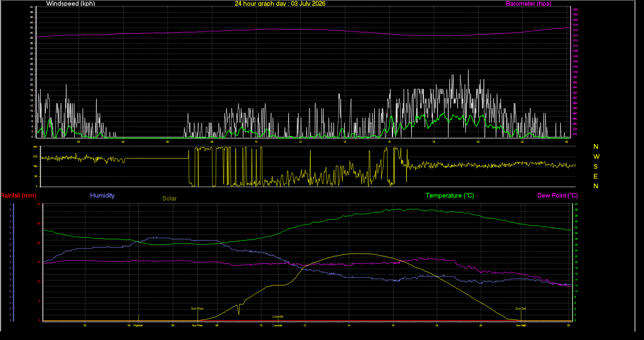This screenshot has height=340, width=644.
Task: Click the "Barometer (hpa)" label
Action: point(528,3)
